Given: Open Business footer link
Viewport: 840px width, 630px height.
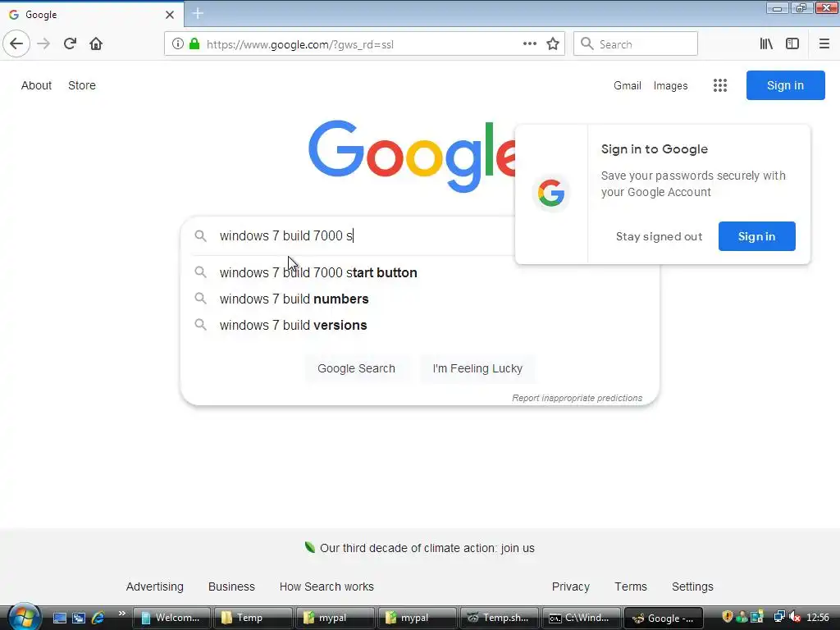Looking at the screenshot, I should click(231, 587).
